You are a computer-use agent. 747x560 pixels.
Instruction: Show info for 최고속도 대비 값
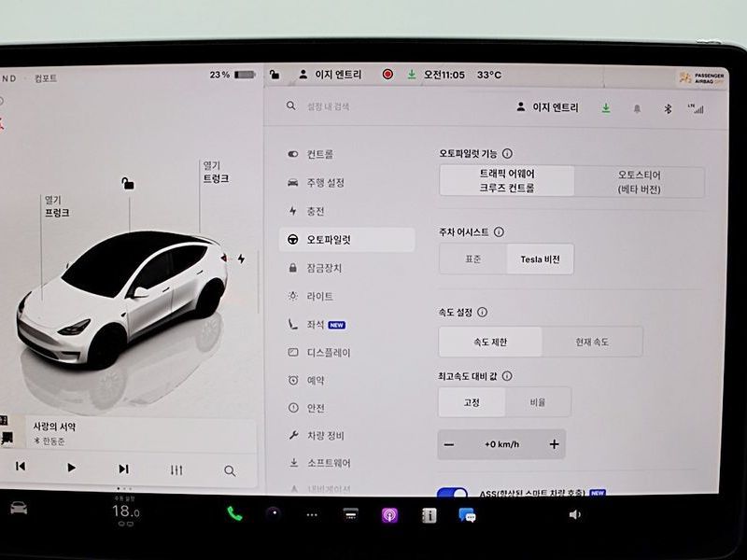click(x=507, y=376)
